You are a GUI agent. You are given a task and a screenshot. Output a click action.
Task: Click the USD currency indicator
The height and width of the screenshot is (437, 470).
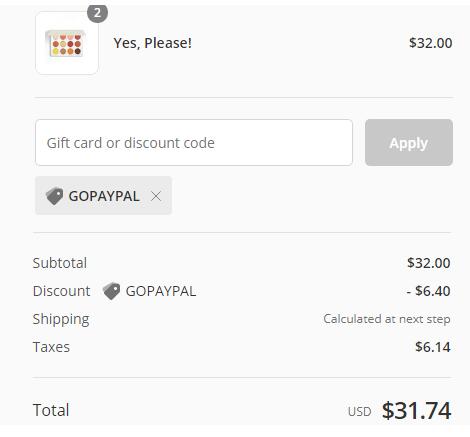359,412
